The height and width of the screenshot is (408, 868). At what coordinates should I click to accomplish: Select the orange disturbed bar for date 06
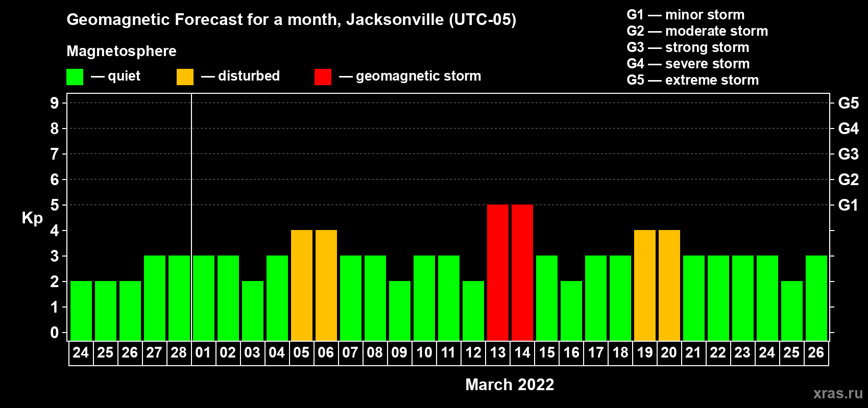(326, 285)
